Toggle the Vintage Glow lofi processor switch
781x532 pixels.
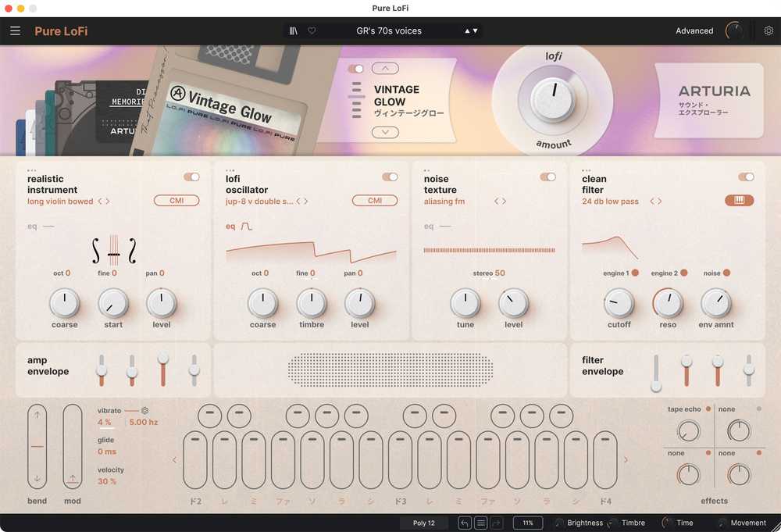click(355, 69)
